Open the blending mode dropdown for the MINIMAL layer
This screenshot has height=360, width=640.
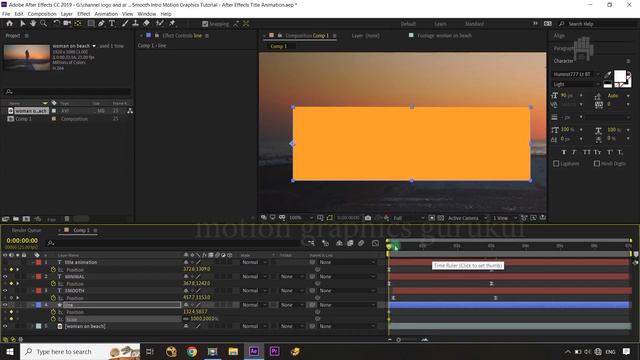coord(254,276)
